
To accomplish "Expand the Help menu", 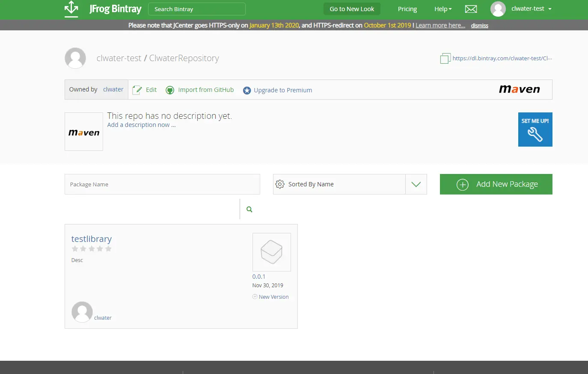I will 443,9.
